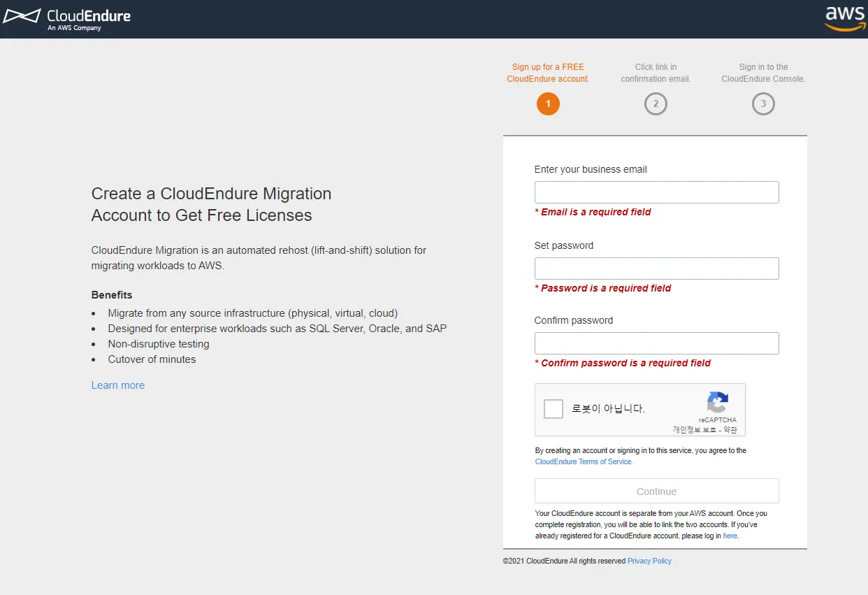Focus the Set password field
The image size is (868, 595).
(x=656, y=268)
